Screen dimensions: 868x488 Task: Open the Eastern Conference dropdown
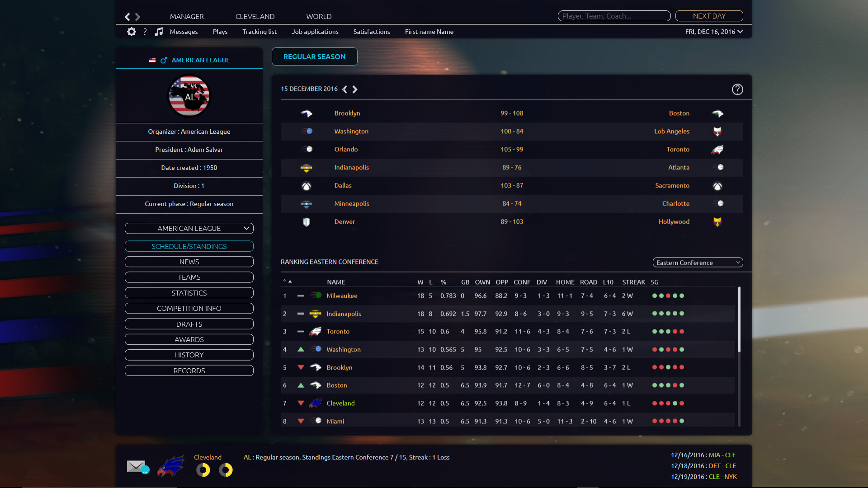(698, 262)
